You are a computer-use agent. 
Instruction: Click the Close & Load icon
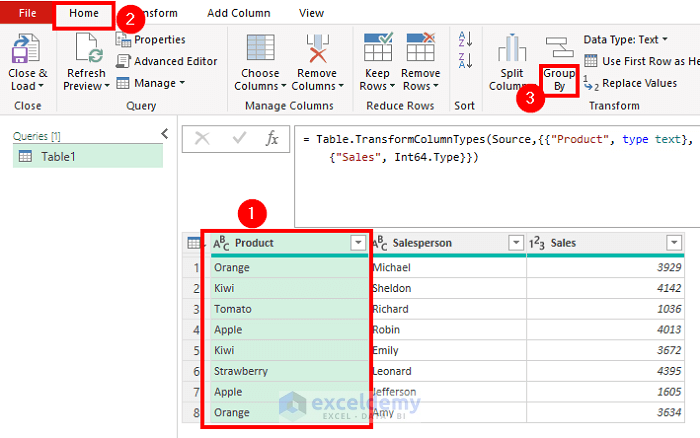[25, 48]
